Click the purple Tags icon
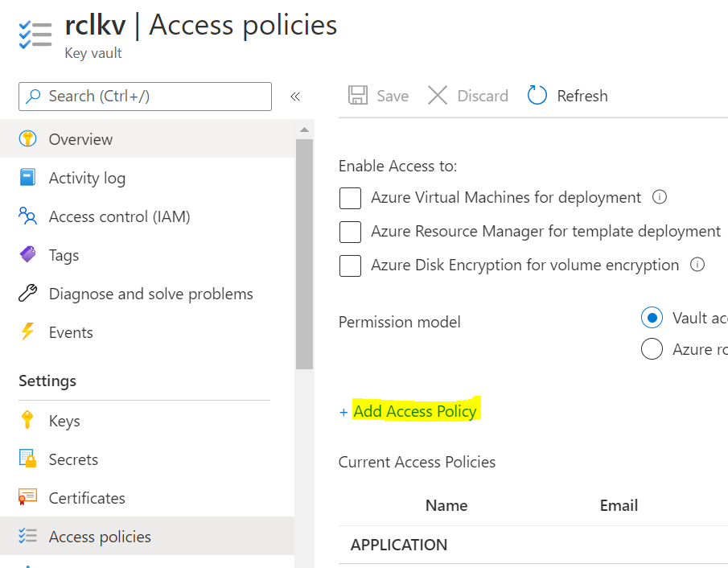 [x=27, y=254]
